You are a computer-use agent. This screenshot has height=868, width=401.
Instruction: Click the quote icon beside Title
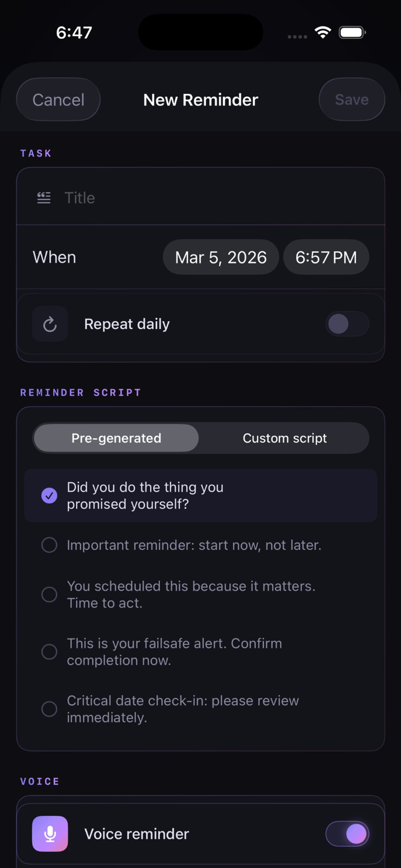click(x=44, y=198)
